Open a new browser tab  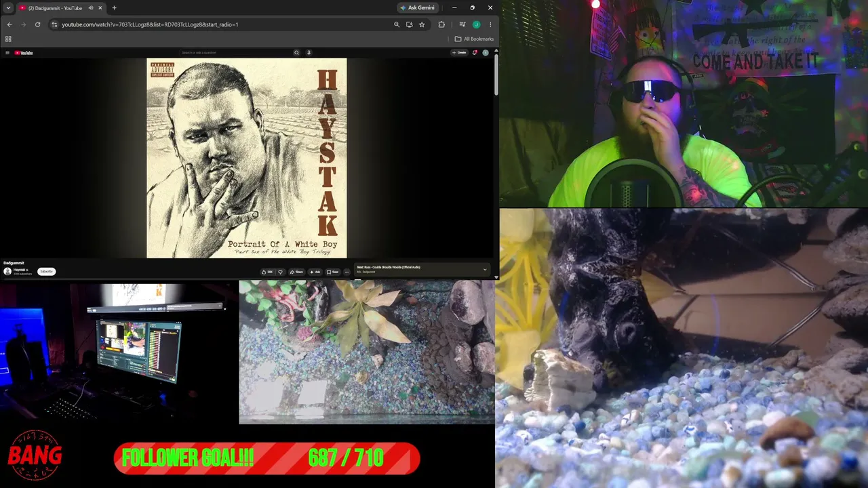click(x=114, y=7)
